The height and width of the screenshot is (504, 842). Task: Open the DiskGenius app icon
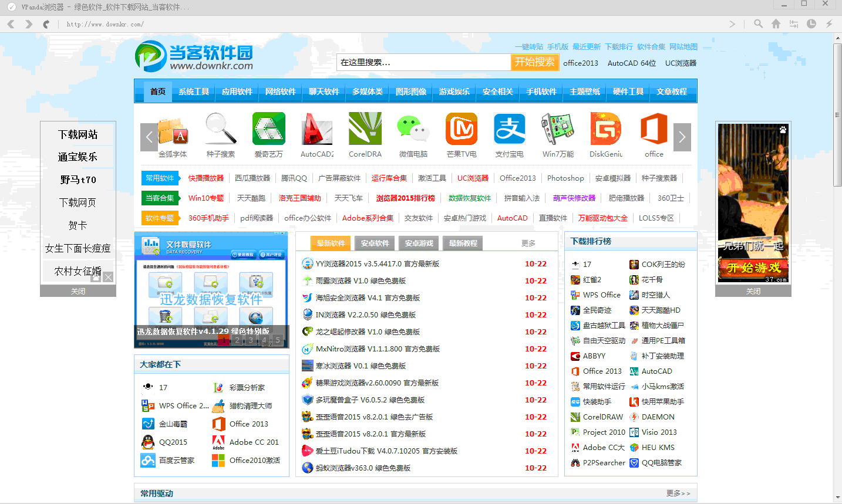(606, 128)
